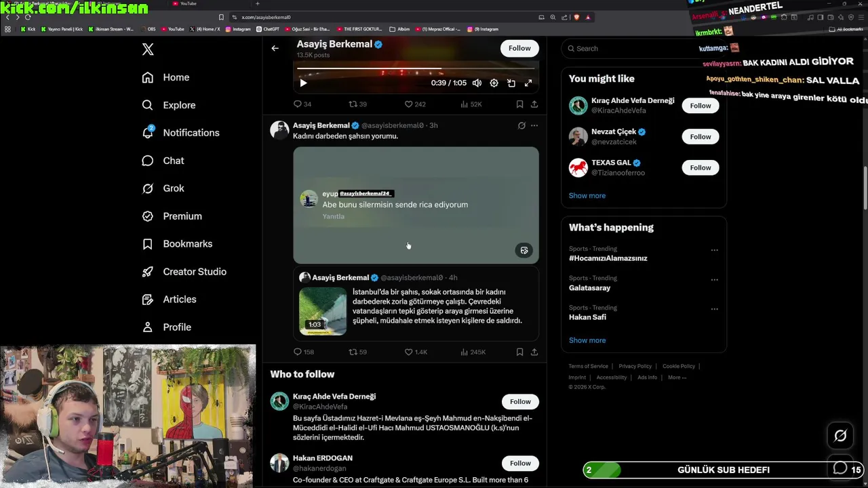Open video settings gear
This screenshot has width=868, height=488.
(x=494, y=83)
